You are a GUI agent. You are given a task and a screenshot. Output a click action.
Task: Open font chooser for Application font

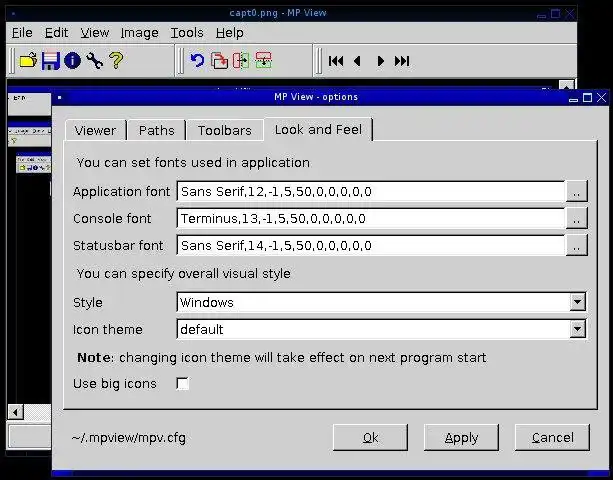[576, 191]
